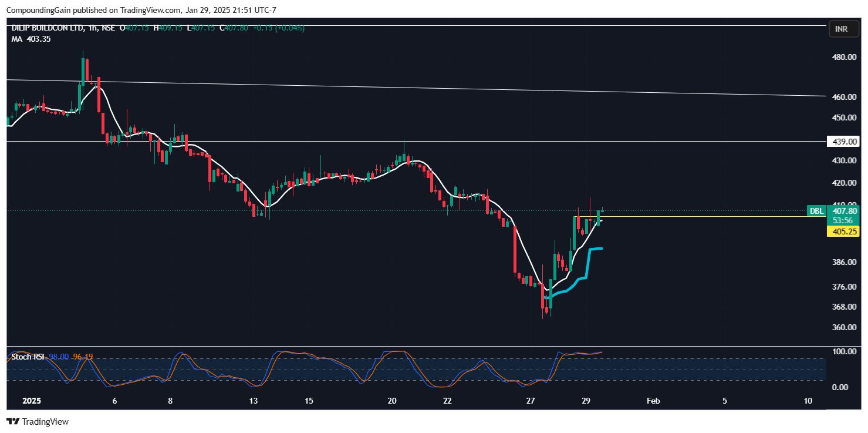
Task: Click the DBL symbol tag on price axis
Action: (816, 211)
